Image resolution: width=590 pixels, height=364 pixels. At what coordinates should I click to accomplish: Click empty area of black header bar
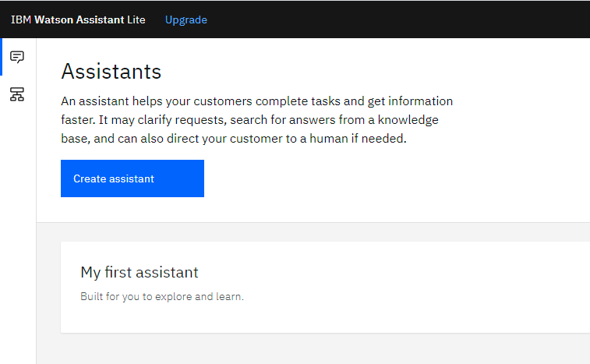(x=395, y=19)
